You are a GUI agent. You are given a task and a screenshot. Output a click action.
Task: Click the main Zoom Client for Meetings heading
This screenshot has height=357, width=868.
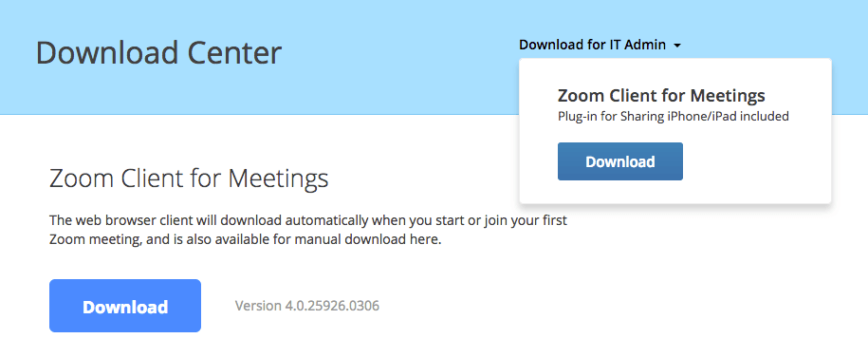click(189, 178)
